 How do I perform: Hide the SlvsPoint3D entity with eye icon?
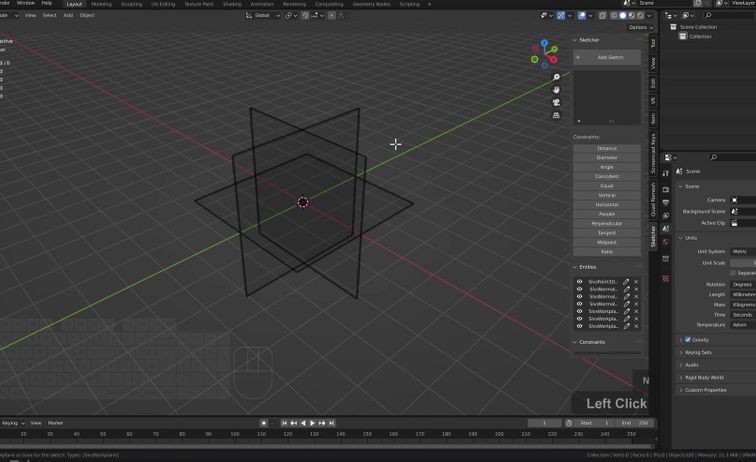tap(579, 282)
